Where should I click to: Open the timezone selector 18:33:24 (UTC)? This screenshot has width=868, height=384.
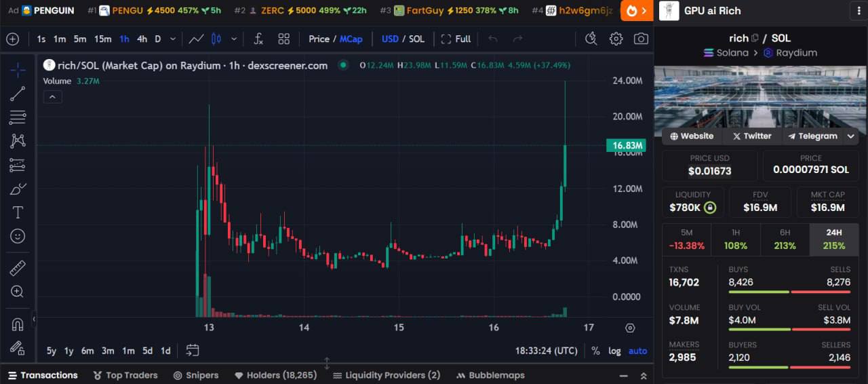tap(547, 351)
